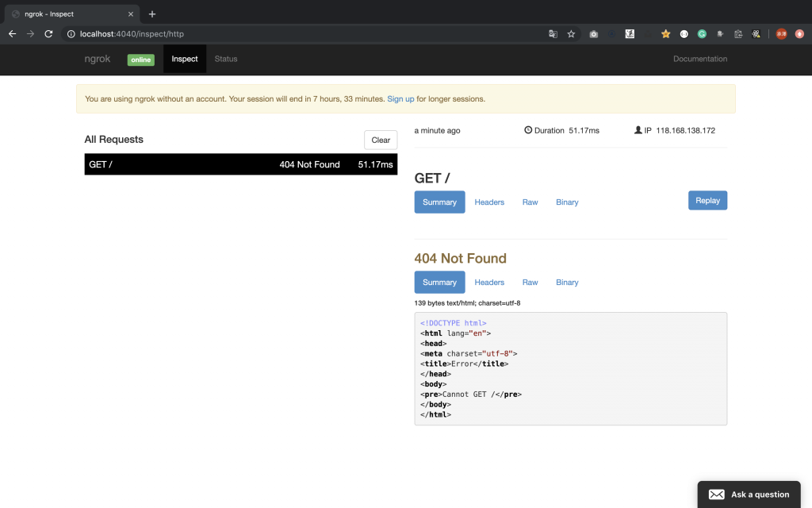Click the ngrok brand name
The height and width of the screenshot is (508, 812).
pyautogui.click(x=98, y=59)
